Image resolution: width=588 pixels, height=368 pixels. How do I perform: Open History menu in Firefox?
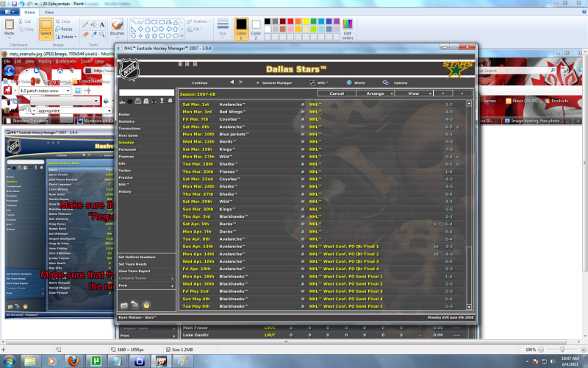click(45, 61)
